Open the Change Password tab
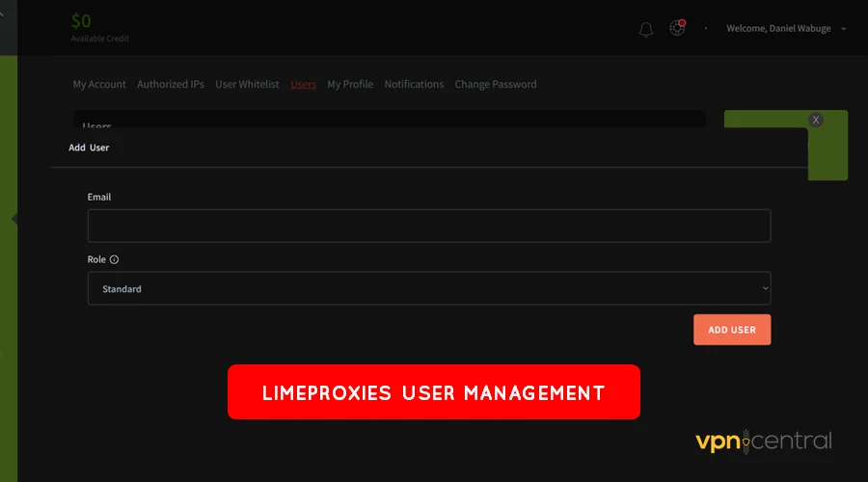The height and width of the screenshot is (482, 868). coord(496,84)
